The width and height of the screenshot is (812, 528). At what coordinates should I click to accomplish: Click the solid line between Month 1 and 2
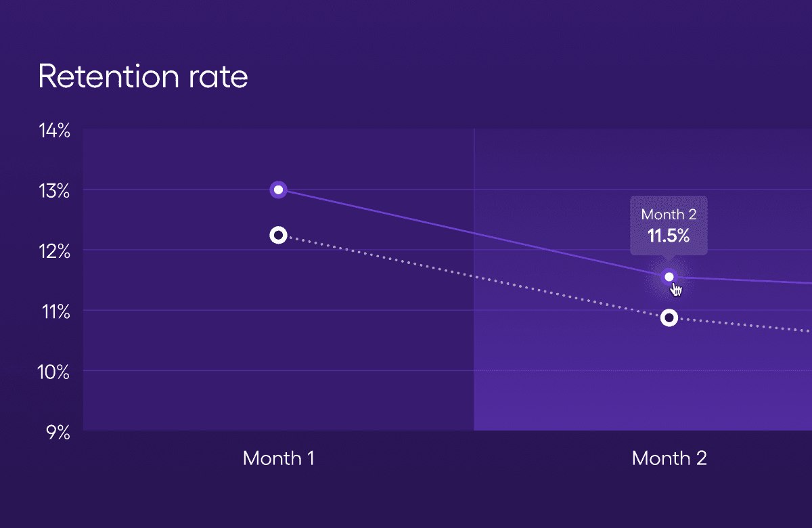click(x=474, y=234)
